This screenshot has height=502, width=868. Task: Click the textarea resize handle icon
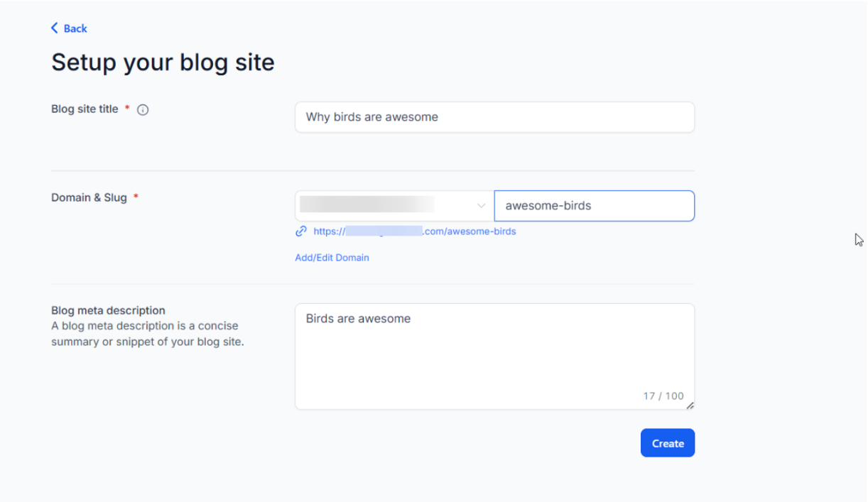coord(690,405)
